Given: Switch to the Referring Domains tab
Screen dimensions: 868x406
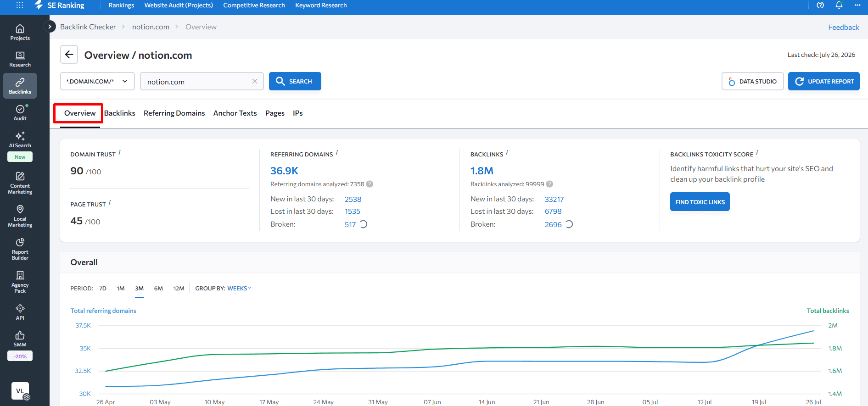Looking at the screenshot, I should coord(174,113).
